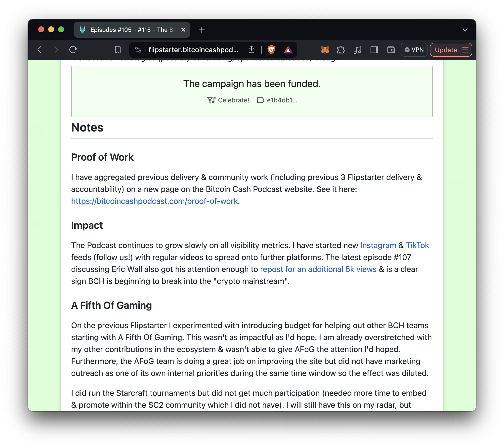Image resolution: width=504 pixels, height=448 pixels.
Task: Click the Brave Shields lion icon
Action: [x=271, y=50]
